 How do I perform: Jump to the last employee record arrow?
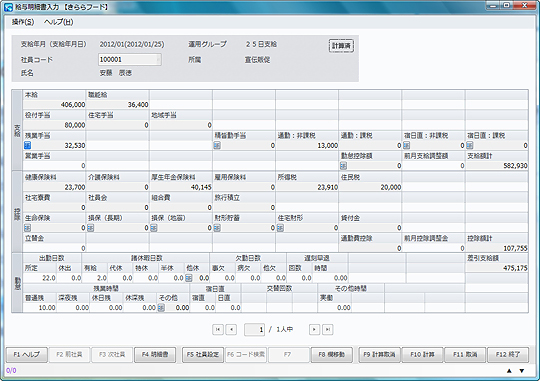coord(328,330)
